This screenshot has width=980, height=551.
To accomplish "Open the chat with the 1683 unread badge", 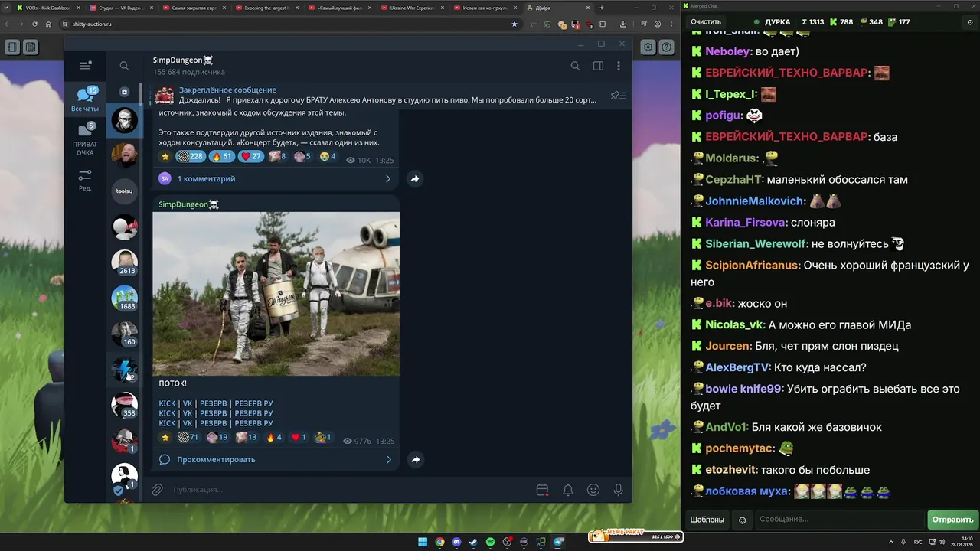I will (x=124, y=298).
